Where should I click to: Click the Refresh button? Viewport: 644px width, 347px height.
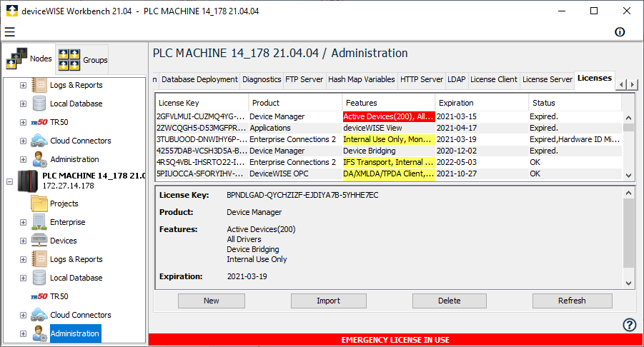pos(572,301)
